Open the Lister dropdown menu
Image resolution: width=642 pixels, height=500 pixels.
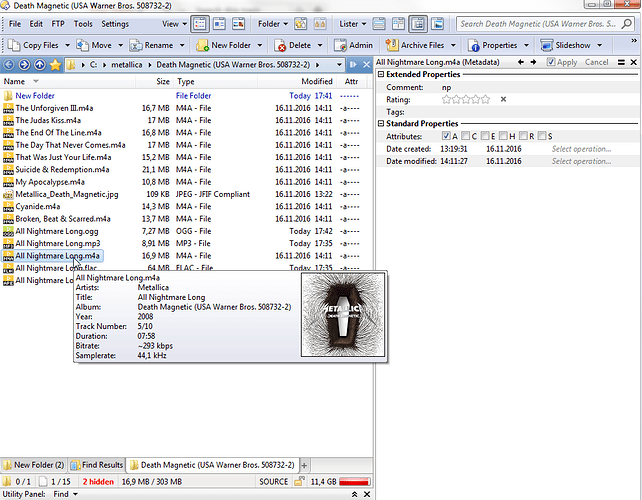pos(353,24)
